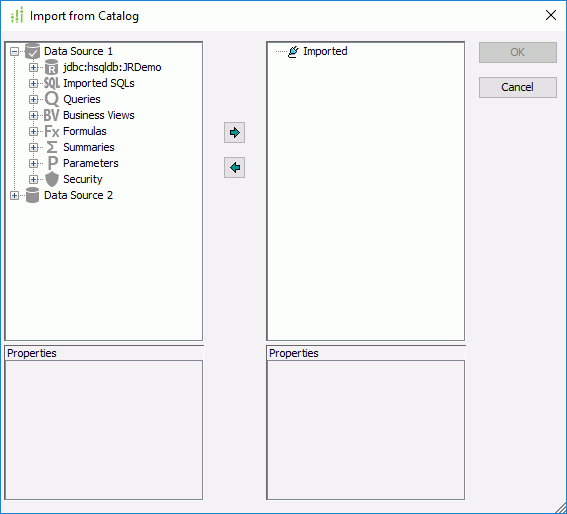Click the OK button
Viewport: 567px width, 514px height.
pos(517,52)
